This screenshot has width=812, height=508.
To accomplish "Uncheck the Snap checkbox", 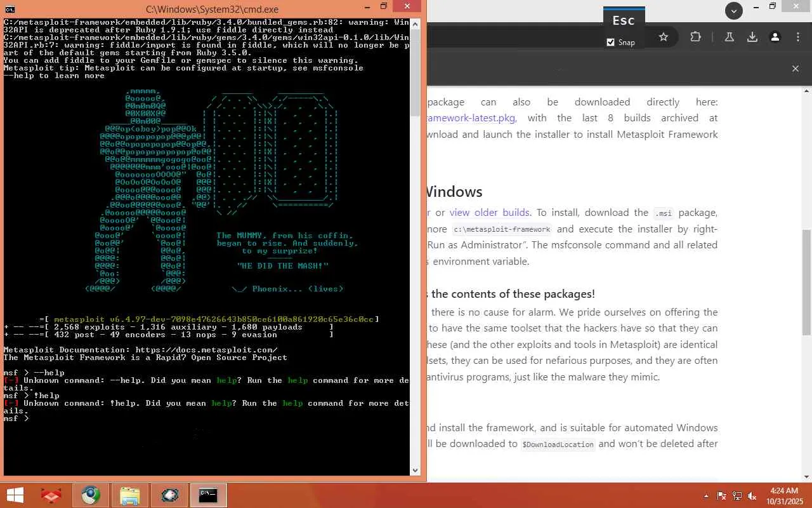I will click(x=611, y=43).
